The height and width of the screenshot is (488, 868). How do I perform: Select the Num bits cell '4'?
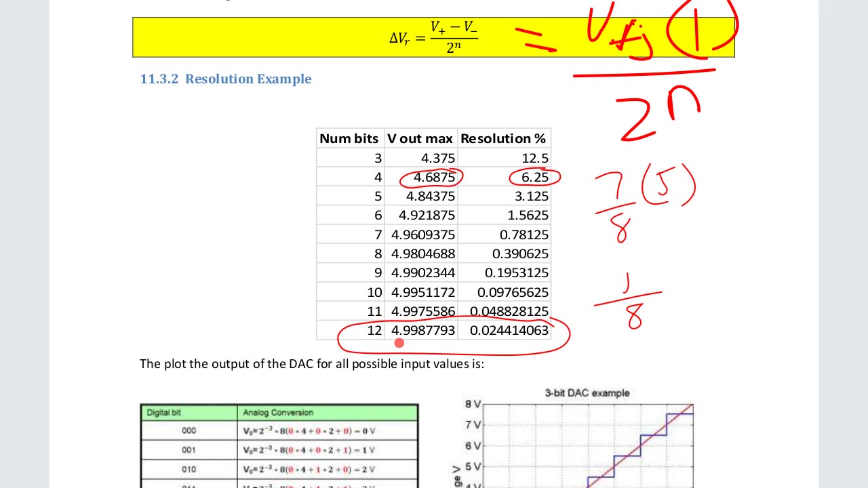pos(378,177)
